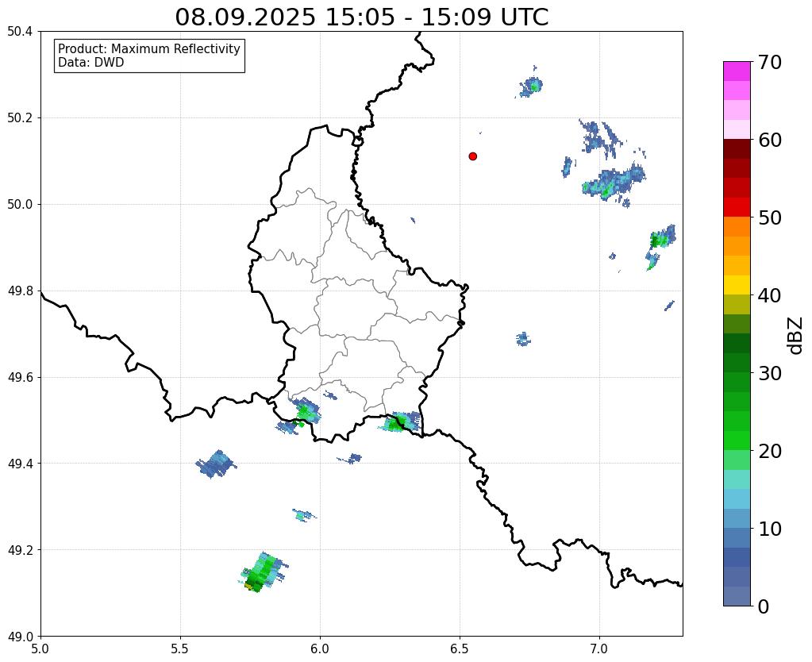
Task: Click the y-axis label 49.0
Action: pos(20,637)
